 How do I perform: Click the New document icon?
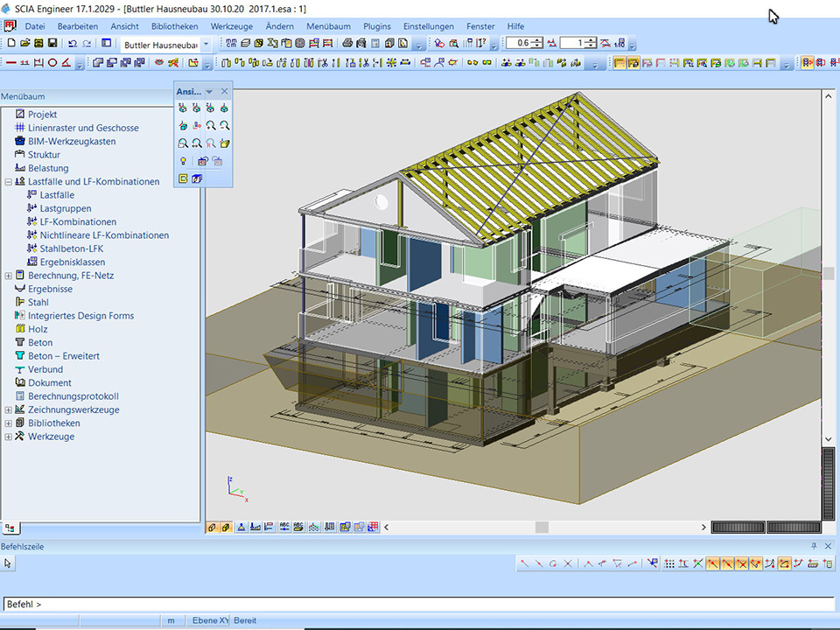[11, 43]
